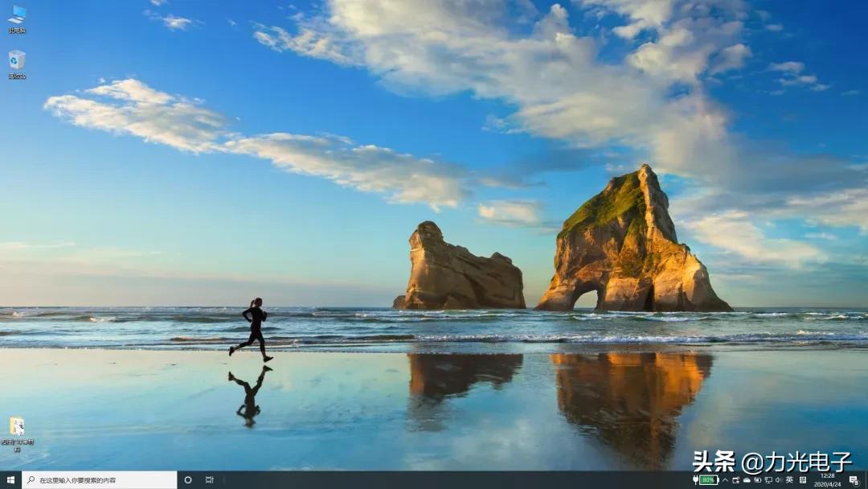The width and height of the screenshot is (868, 489).
Task: Expand hidden tray icons with the chevron
Action: pos(723,480)
